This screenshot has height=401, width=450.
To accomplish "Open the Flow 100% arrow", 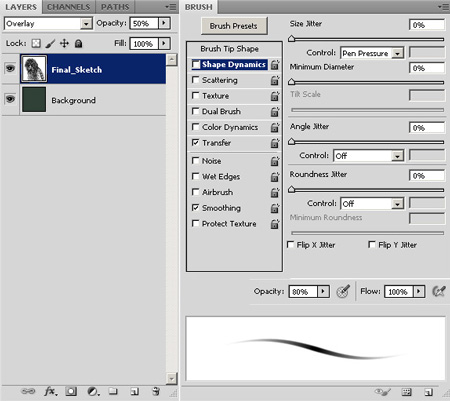I will 419,292.
